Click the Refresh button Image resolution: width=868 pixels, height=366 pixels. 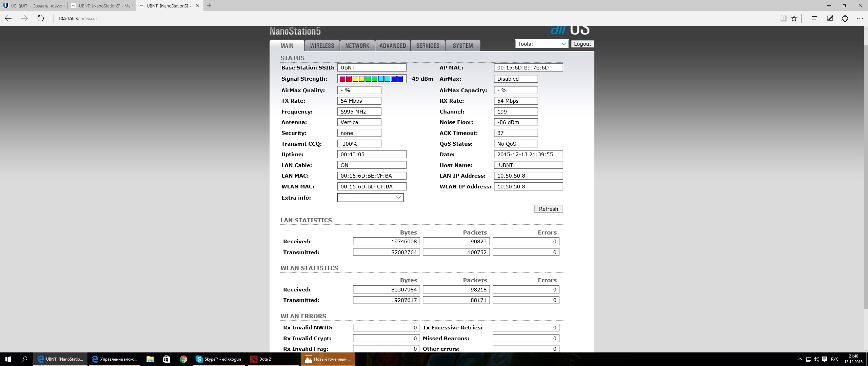click(548, 209)
